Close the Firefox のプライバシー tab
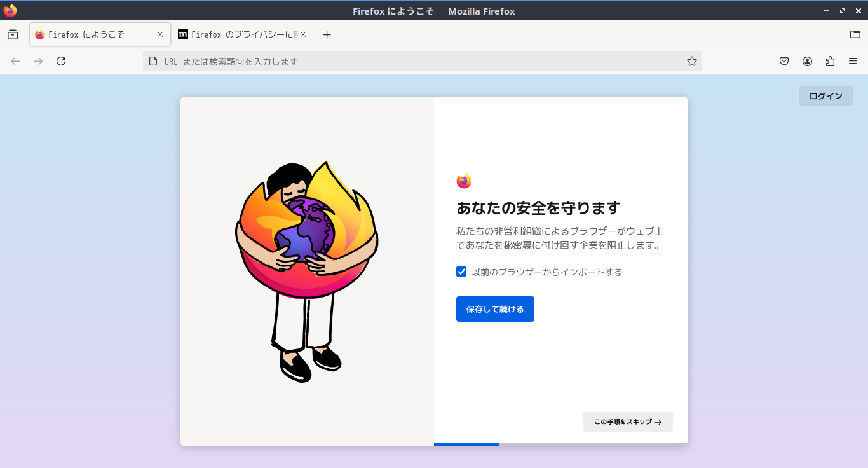Screen dimensions: 868x468 303,35
